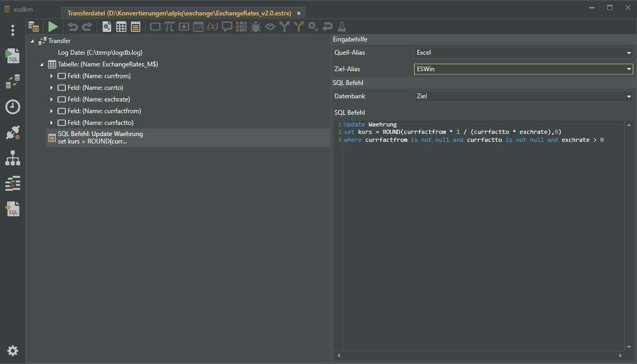Open the SQL export download sidebar icon

coord(13,209)
